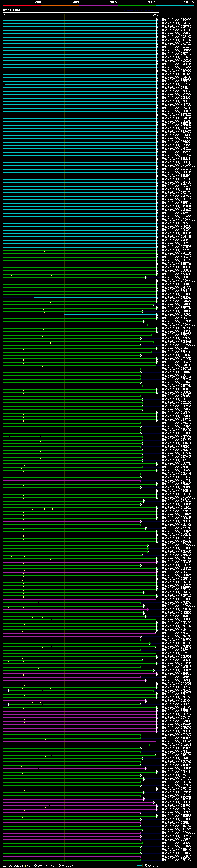Select the UniRef100_A7NYD2 label
The height and width of the screenshot is (868, 197).
[177, 104]
